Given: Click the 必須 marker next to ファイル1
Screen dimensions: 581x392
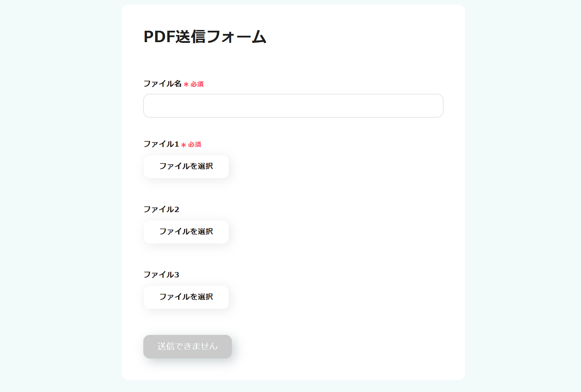Looking at the screenshot, I should pos(195,144).
